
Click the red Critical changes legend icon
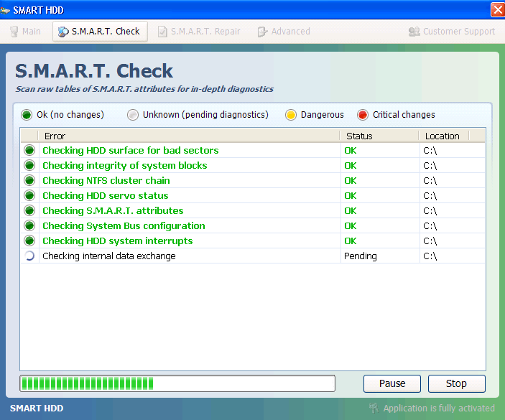click(x=363, y=115)
